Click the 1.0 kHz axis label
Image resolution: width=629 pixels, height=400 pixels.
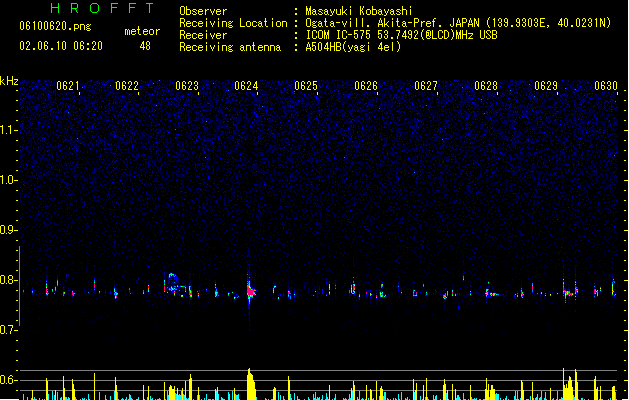[9, 180]
